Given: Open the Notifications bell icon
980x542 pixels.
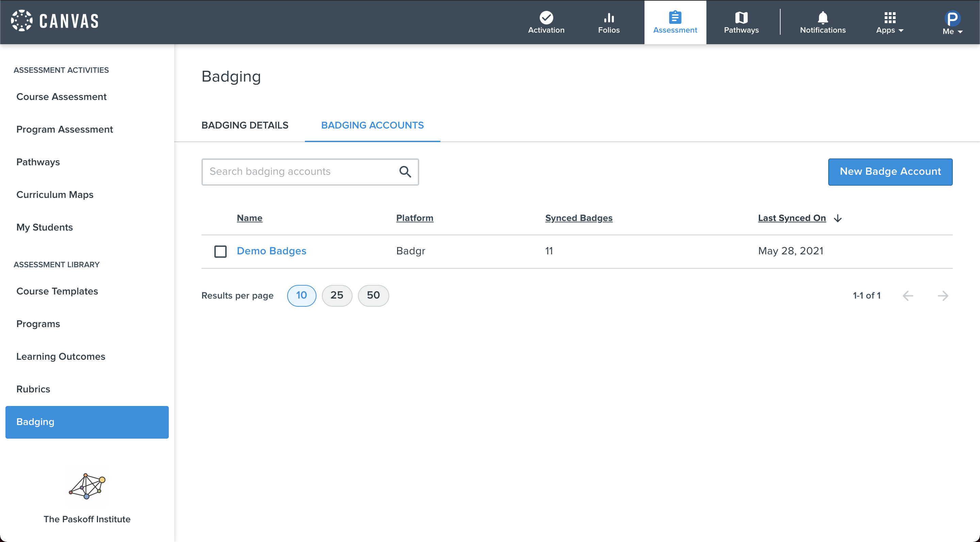Looking at the screenshot, I should coord(822,17).
